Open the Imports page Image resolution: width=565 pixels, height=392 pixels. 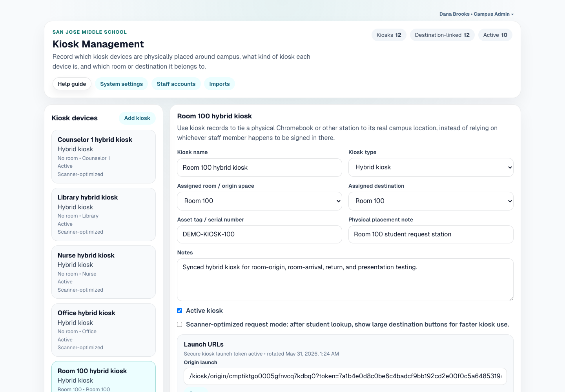click(x=219, y=84)
